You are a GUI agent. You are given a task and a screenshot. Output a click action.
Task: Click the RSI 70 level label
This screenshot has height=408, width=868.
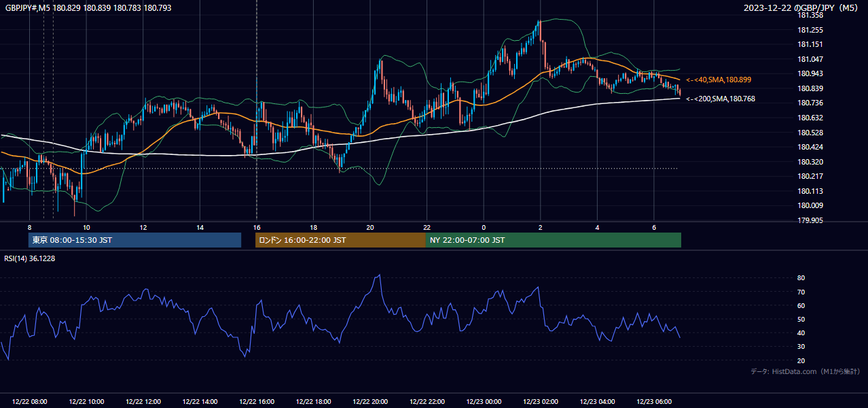pos(801,292)
